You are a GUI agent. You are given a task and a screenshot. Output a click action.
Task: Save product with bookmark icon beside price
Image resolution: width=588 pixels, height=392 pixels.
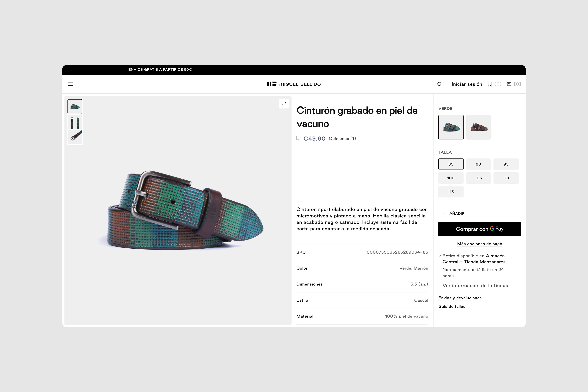point(298,138)
